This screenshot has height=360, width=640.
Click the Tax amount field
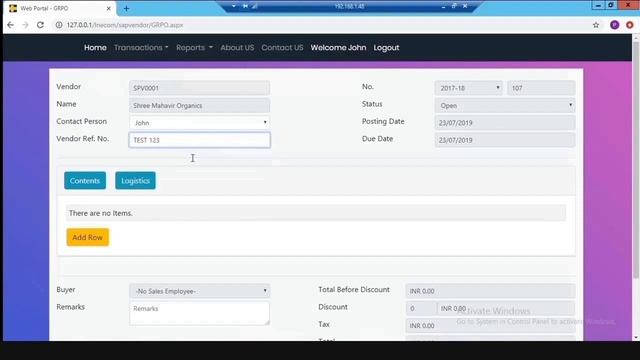[490, 326]
